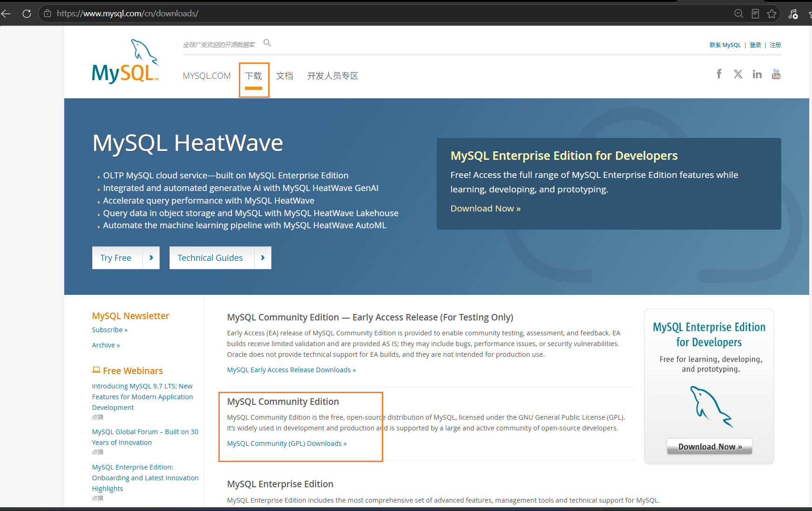Click the dolphin image in the Enterprise ad

pyautogui.click(x=711, y=407)
